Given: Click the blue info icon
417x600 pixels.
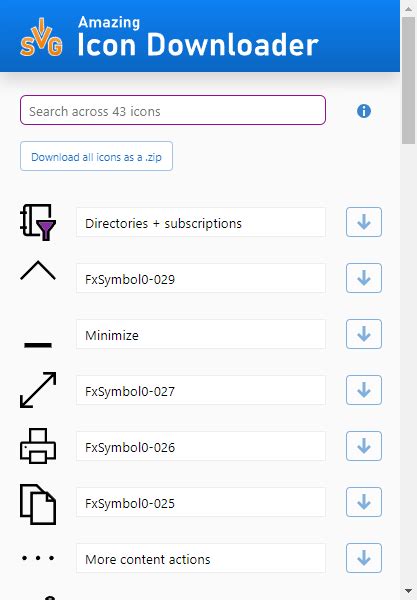Looking at the screenshot, I should point(363,111).
